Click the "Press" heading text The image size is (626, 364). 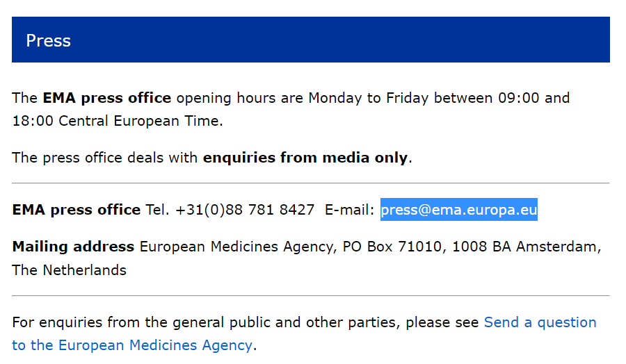(48, 40)
